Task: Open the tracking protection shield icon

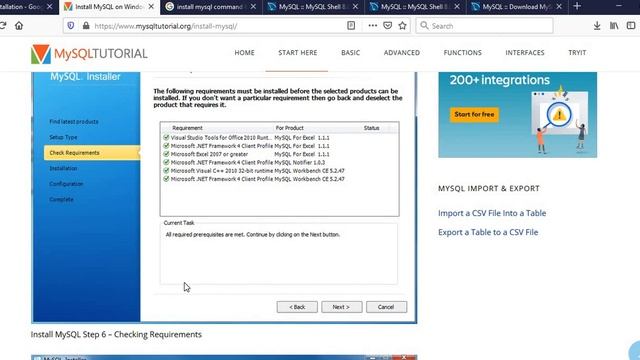Action: [71, 26]
